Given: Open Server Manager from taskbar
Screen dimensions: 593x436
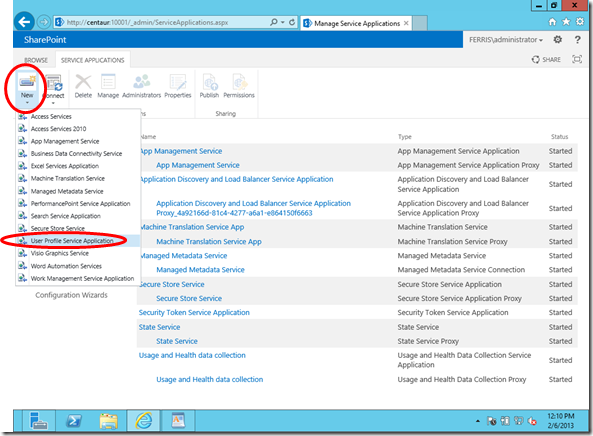Looking at the screenshot, I should coord(38,420).
